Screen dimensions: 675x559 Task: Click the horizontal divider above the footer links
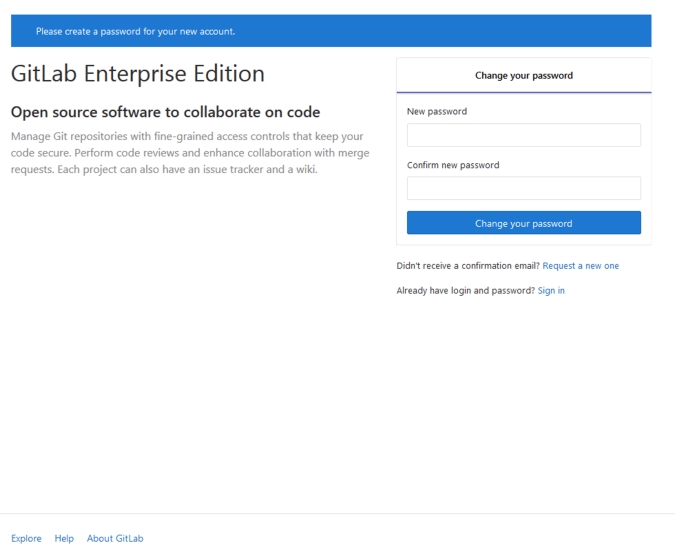coord(337,514)
